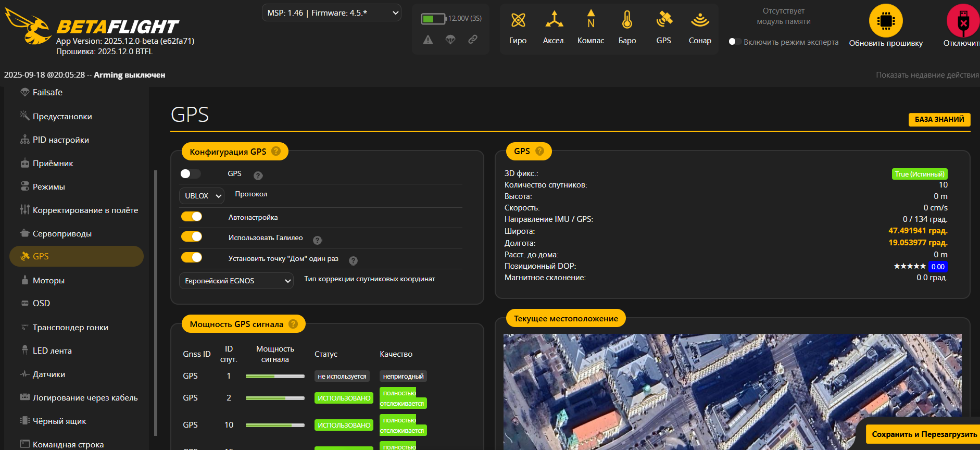Click the Compass sensor icon
The height and width of the screenshot is (450, 980).
pyautogui.click(x=590, y=20)
